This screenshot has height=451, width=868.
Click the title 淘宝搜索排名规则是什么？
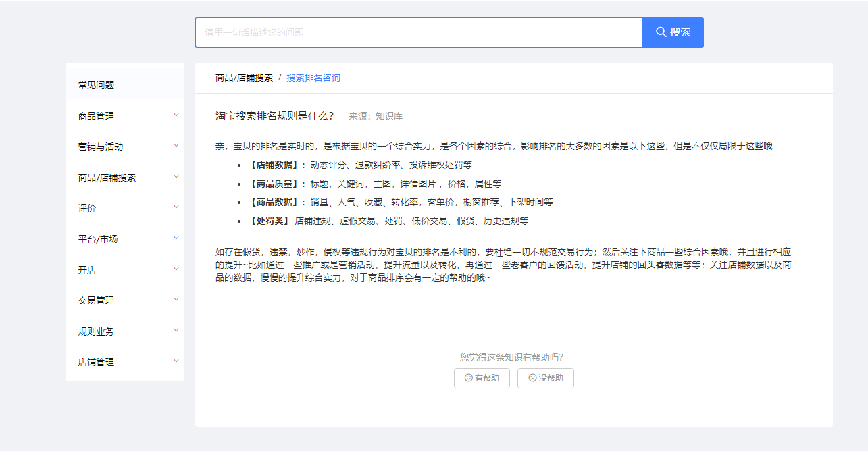tap(275, 116)
